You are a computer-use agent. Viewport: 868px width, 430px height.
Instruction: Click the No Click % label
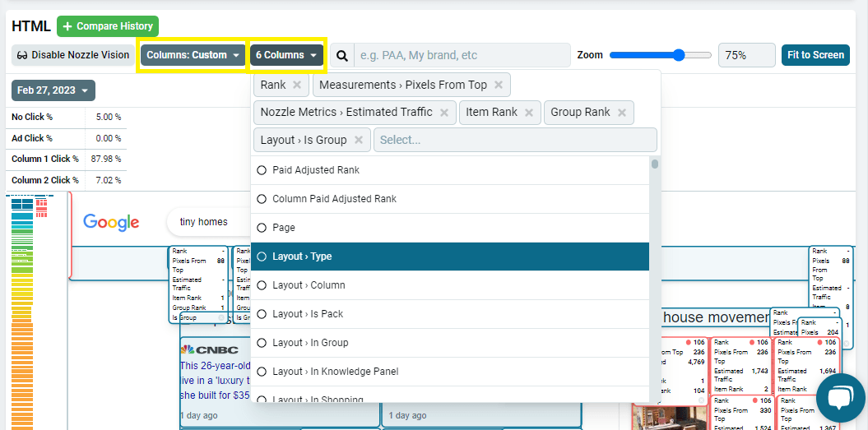point(32,118)
